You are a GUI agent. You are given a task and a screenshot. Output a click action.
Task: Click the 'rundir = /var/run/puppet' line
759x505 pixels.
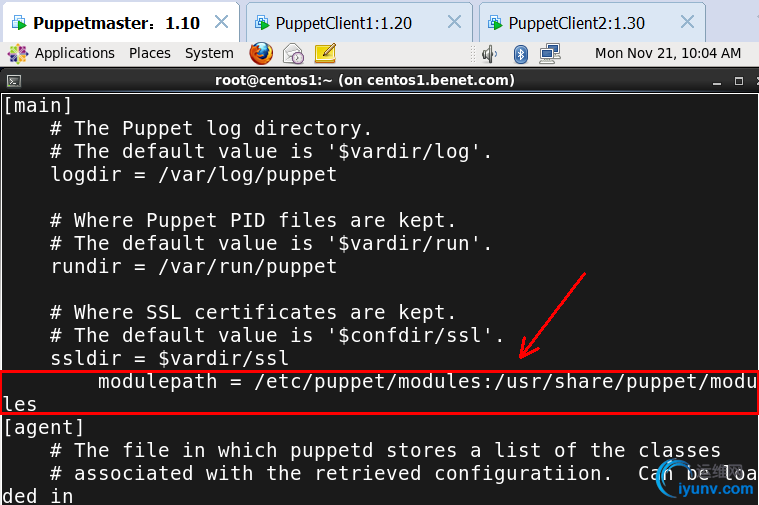[194, 266]
